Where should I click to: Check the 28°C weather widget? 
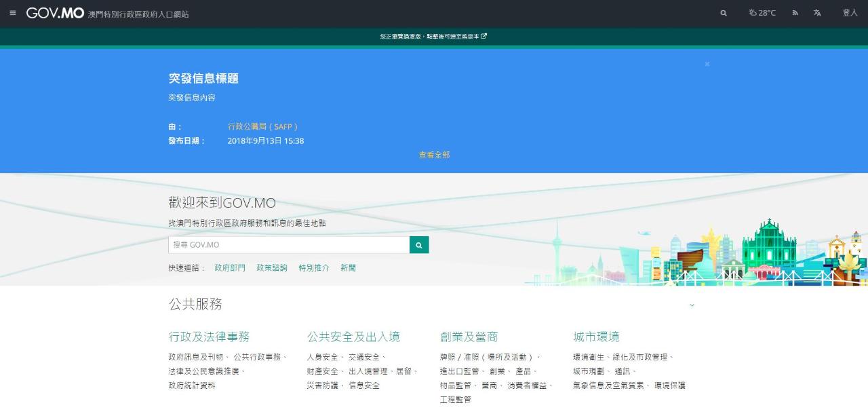coord(762,13)
